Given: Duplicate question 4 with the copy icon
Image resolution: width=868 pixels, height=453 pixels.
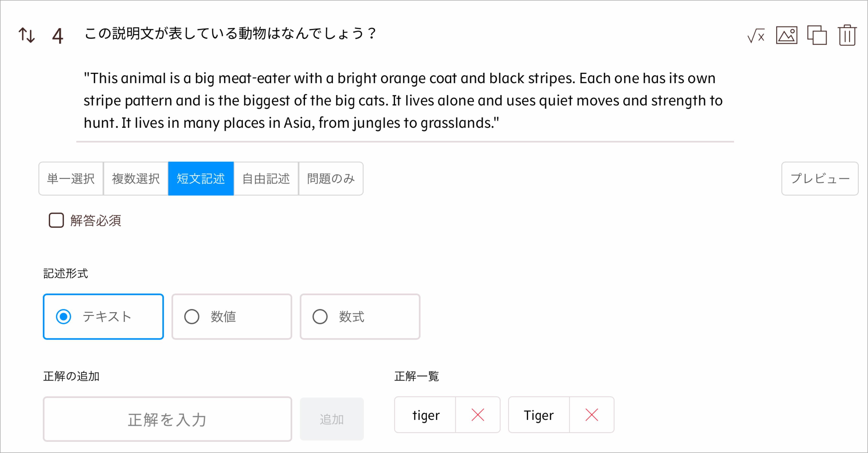Looking at the screenshot, I should [x=817, y=35].
